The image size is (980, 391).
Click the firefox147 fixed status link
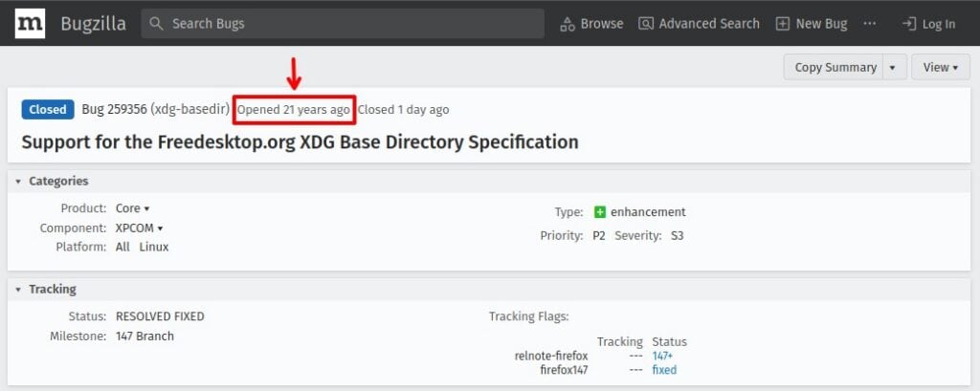(663, 370)
